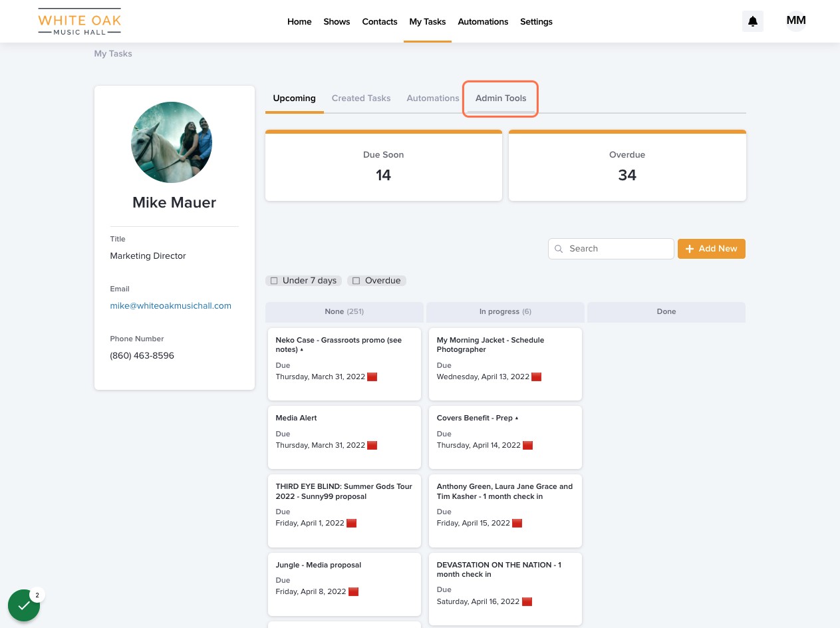Expand the Covers Benefit - Prep triangle
The image size is (840, 628).
[517, 418]
